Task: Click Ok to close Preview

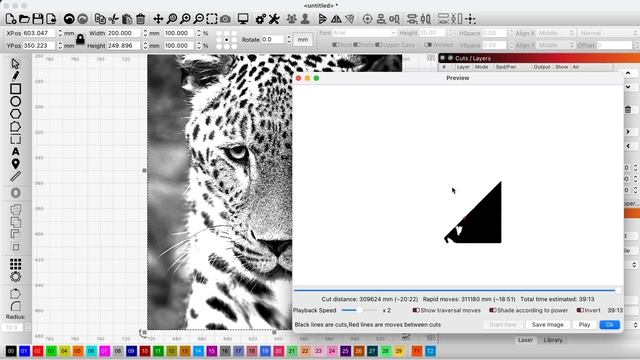Action: click(609, 324)
